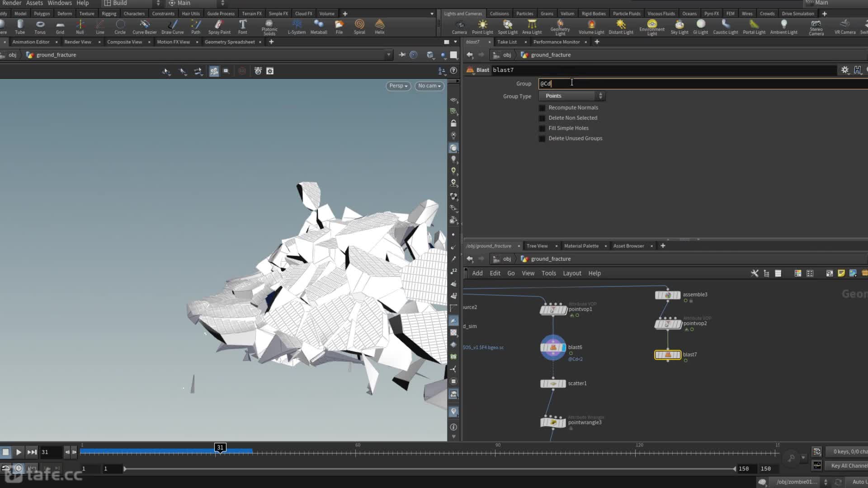
Task: Enable Recompute Normals checkbox
Action: click(x=542, y=108)
